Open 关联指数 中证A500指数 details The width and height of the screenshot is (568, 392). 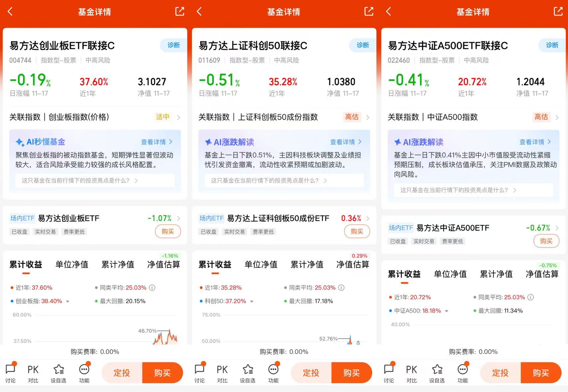click(x=473, y=117)
